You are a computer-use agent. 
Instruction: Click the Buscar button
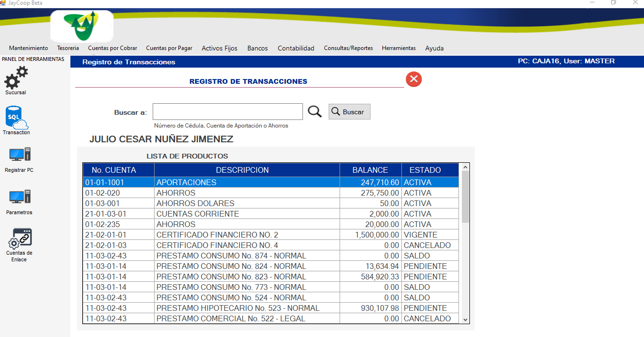pyautogui.click(x=349, y=112)
